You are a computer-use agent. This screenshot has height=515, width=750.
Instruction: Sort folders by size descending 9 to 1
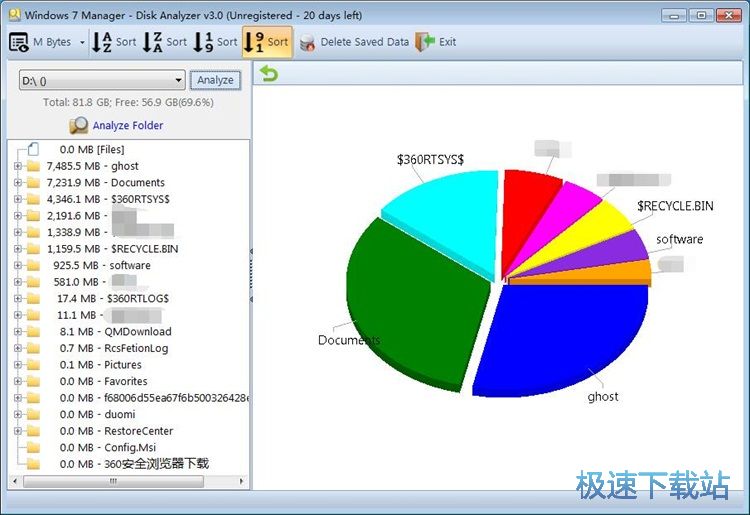pos(267,42)
